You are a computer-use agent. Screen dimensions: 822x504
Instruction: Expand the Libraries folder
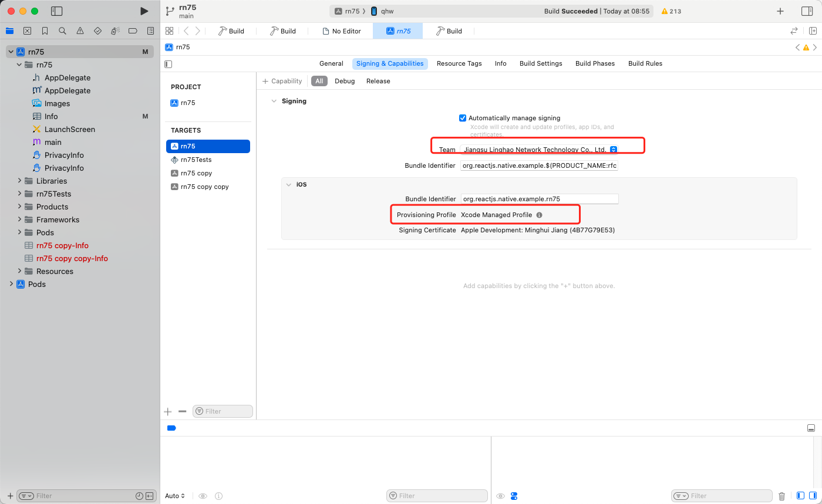[19, 181]
